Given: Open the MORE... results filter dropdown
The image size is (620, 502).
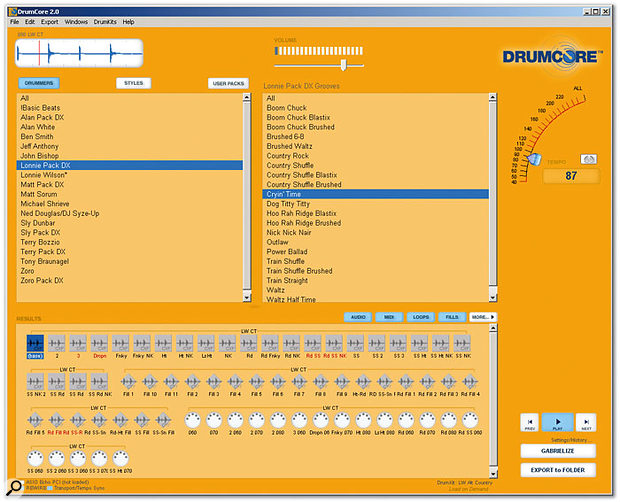Looking at the screenshot, I should click(483, 317).
